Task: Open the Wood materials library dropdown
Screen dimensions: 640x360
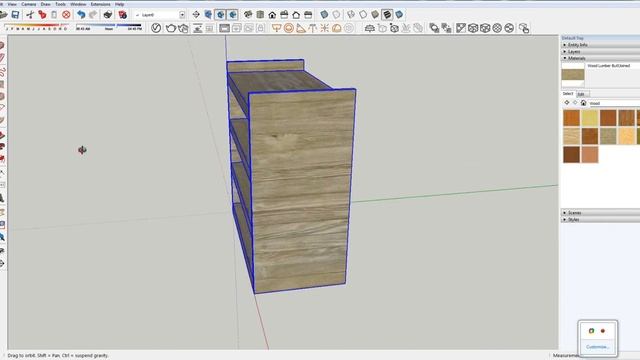Action: [614, 103]
